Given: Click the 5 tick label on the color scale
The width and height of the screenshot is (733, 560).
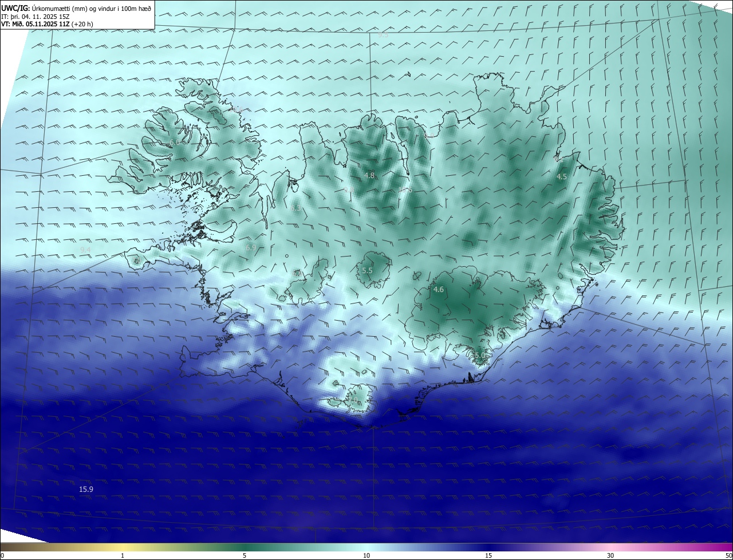Looking at the screenshot, I should (x=245, y=555).
